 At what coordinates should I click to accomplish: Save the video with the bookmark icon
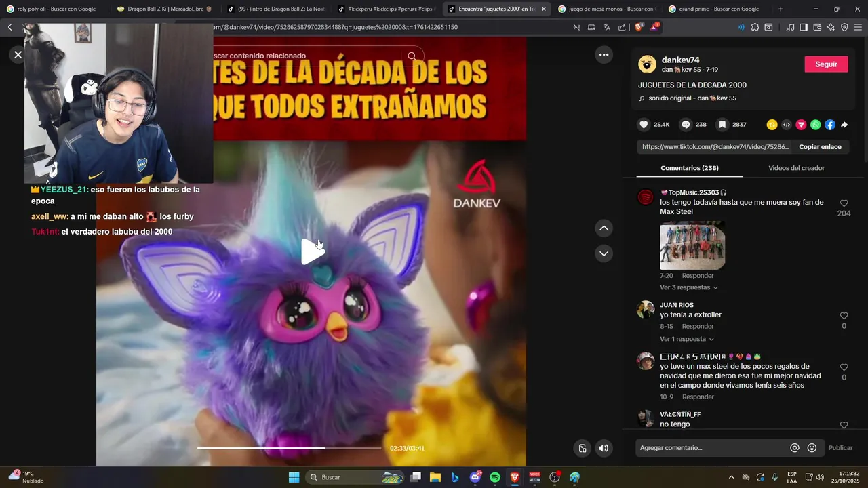coord(722,125)
